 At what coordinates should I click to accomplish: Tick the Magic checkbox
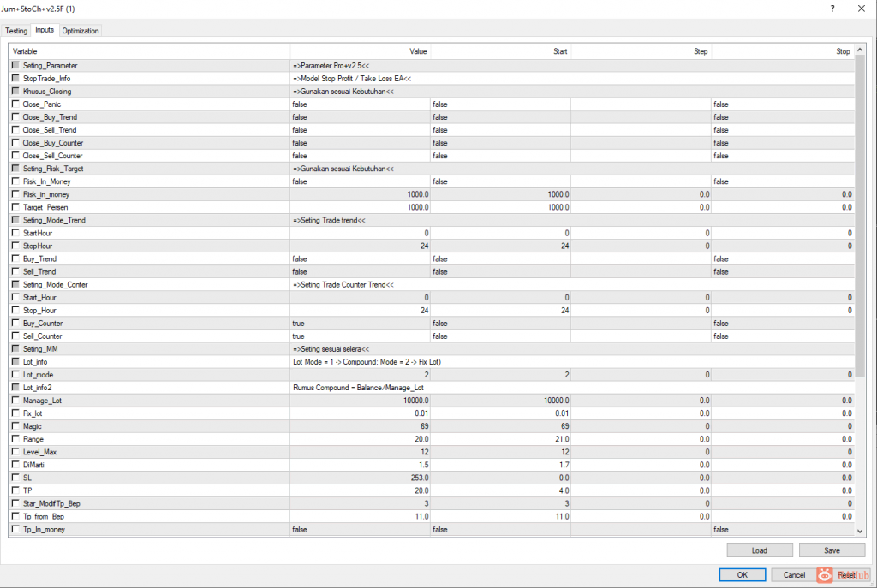tap(15, 426)
